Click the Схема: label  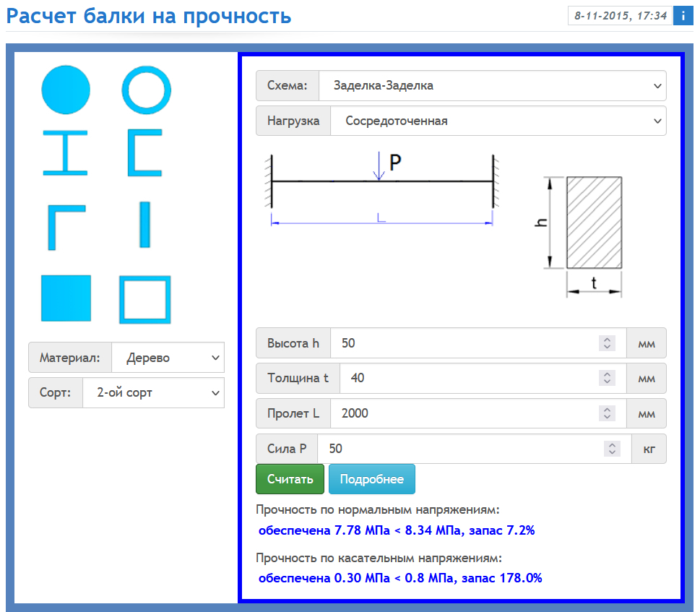(x=288, y=85)
